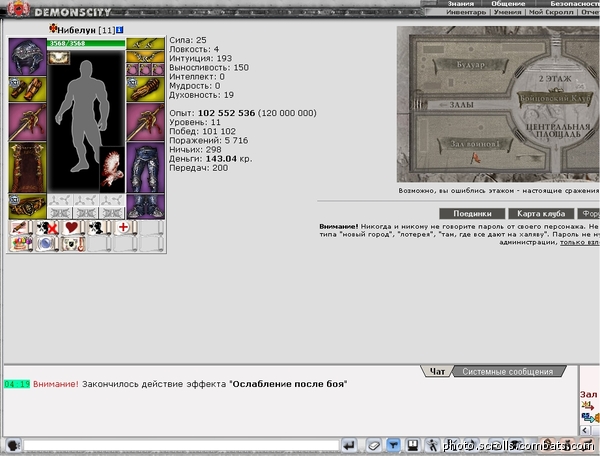This screenshot has width=600, height=456.
Task: Use the blue orb scroll
Action: [x=47, y=244]
